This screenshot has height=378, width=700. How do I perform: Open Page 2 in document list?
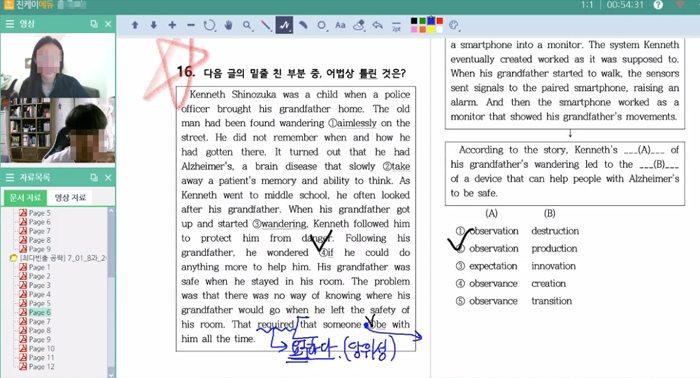pyautogui.click(x=35, y=276)
